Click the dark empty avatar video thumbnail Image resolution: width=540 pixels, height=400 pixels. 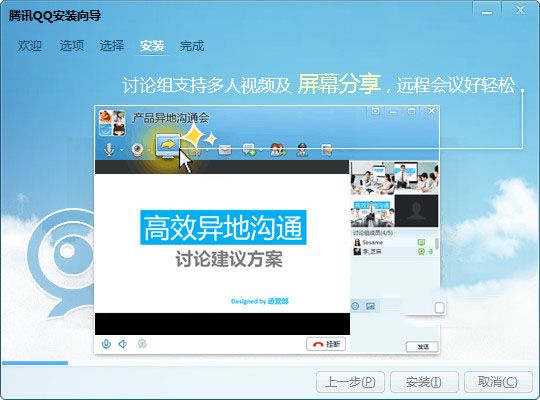[416, 211]
